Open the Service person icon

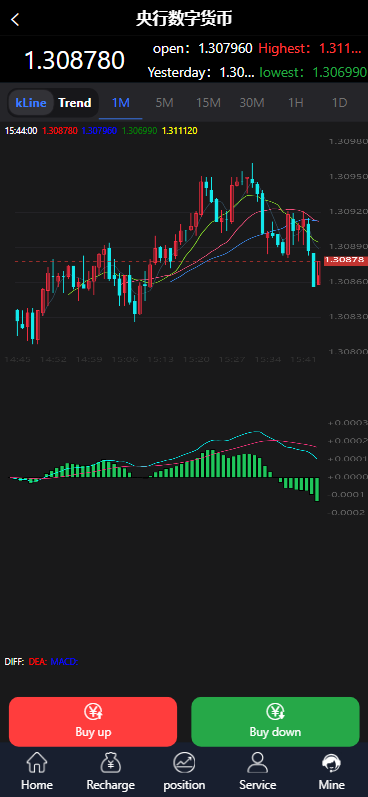tap(258, 763)
